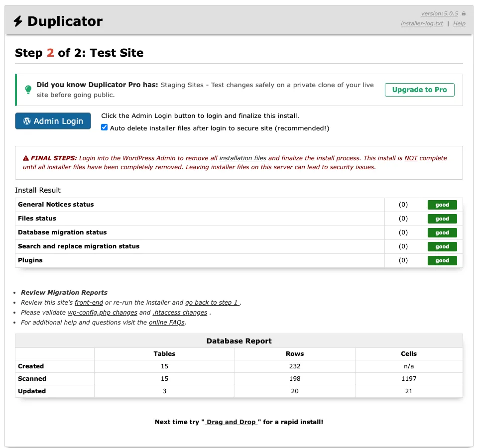The image size is (478, 448).
Task: Click the Created row label
Action: point(31,366)
